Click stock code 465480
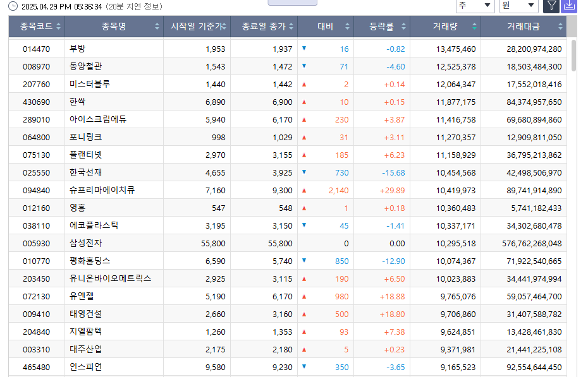Viewport: 588px width, 377px height. point(37,368)
